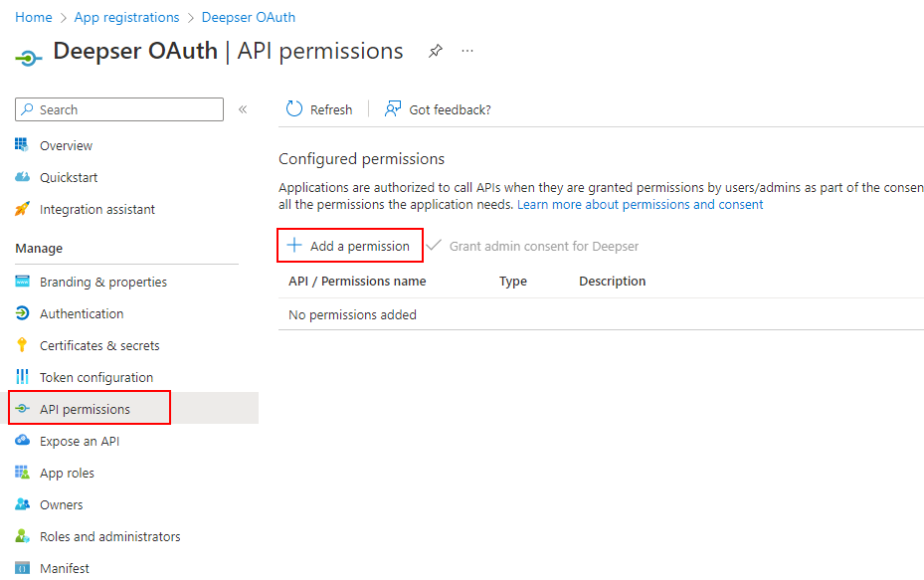The height and width of the screenshot is (580, 924).
Task: Click the App roles grid icon
Action: tap(22, 473)
